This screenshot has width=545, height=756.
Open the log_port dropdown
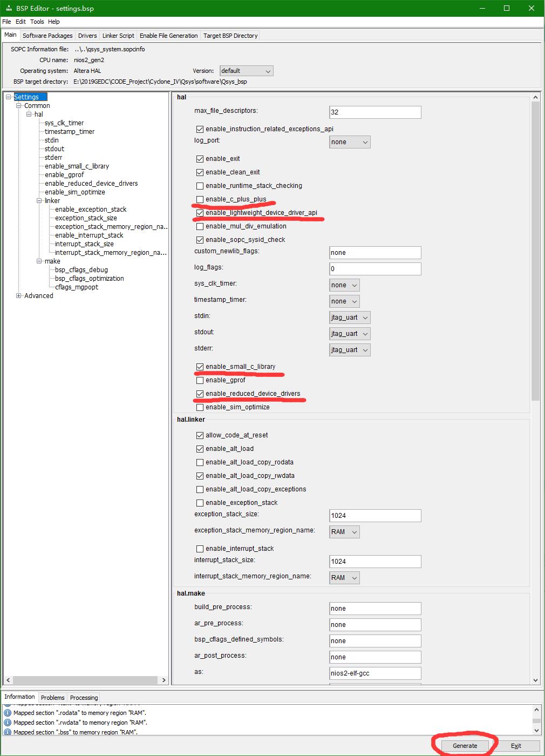350,142
